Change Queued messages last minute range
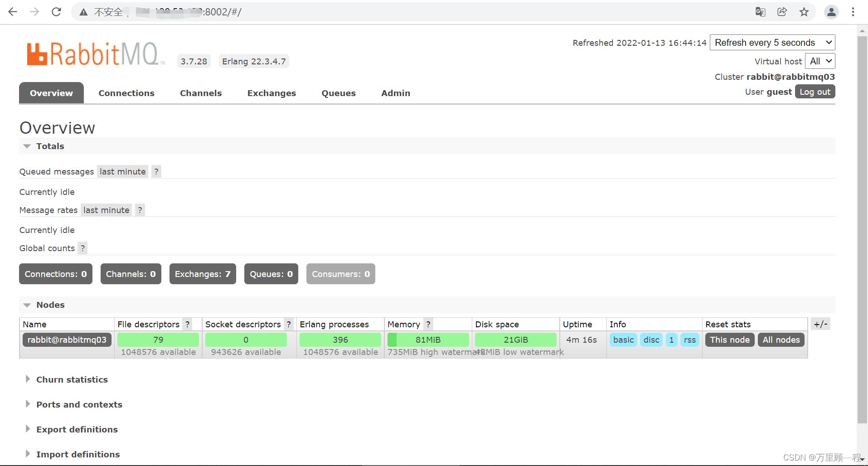The height and width of the screenshot is (466, 868). [x=122, y=171]
